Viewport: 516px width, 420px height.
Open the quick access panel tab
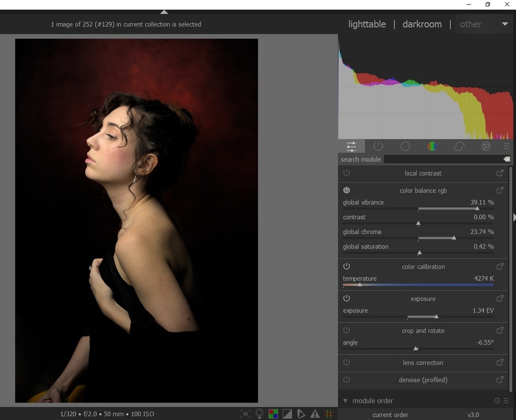coord(351,147)
